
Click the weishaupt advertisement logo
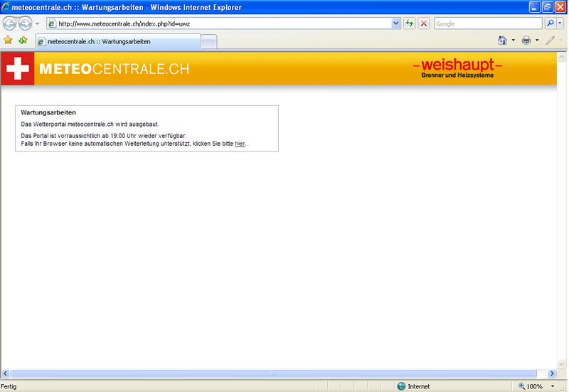tap(457, 68)
